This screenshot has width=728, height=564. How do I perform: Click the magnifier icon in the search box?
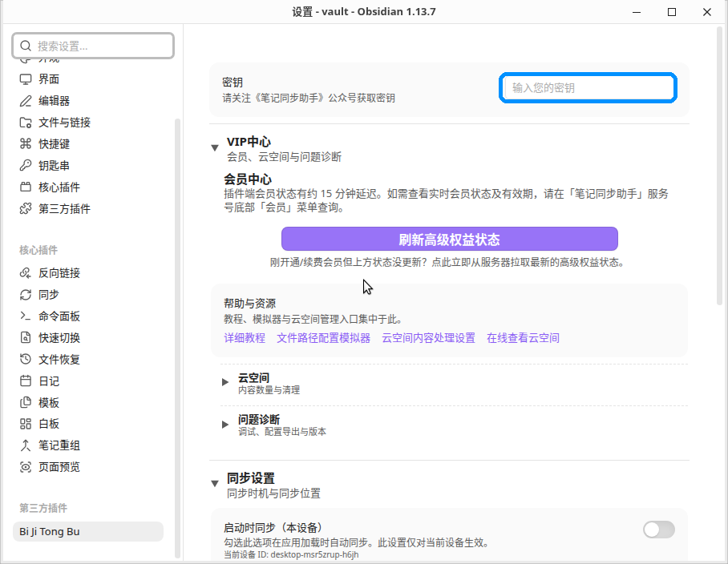(x=26, y=46)
